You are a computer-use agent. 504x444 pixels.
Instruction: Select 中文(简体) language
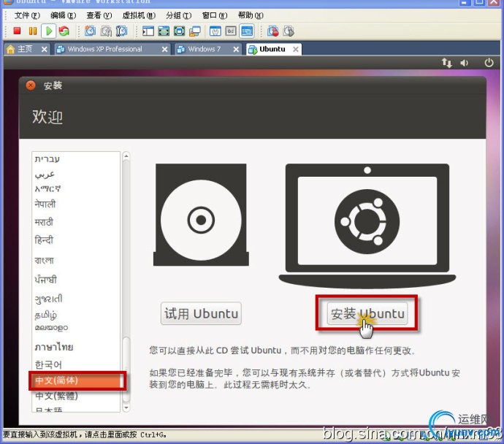(x=76, y=380)
